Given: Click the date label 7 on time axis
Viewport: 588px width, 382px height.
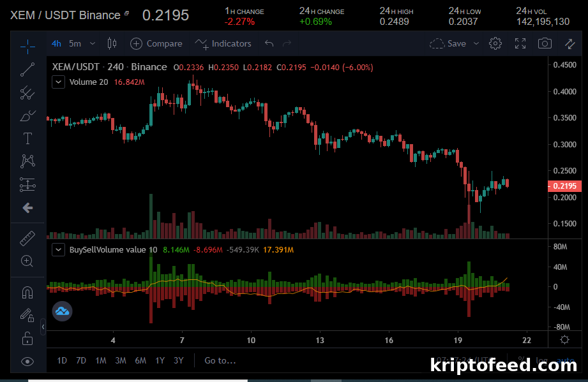Looking at the screenshot, I should point(182,341).
